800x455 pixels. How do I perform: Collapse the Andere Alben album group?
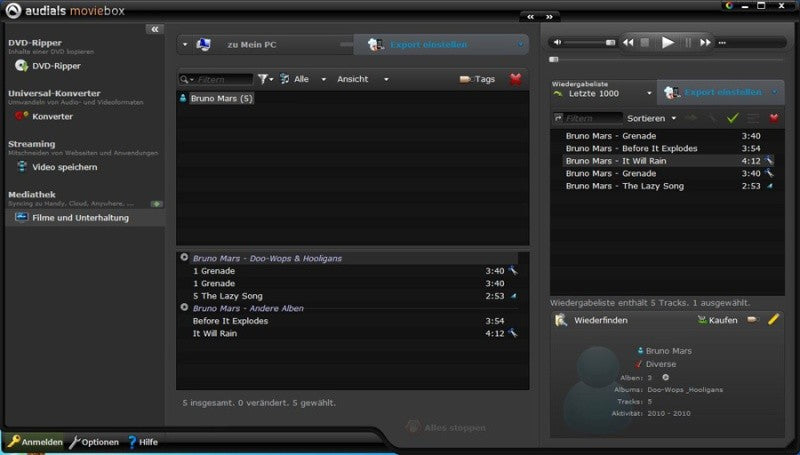pos(184,308)
